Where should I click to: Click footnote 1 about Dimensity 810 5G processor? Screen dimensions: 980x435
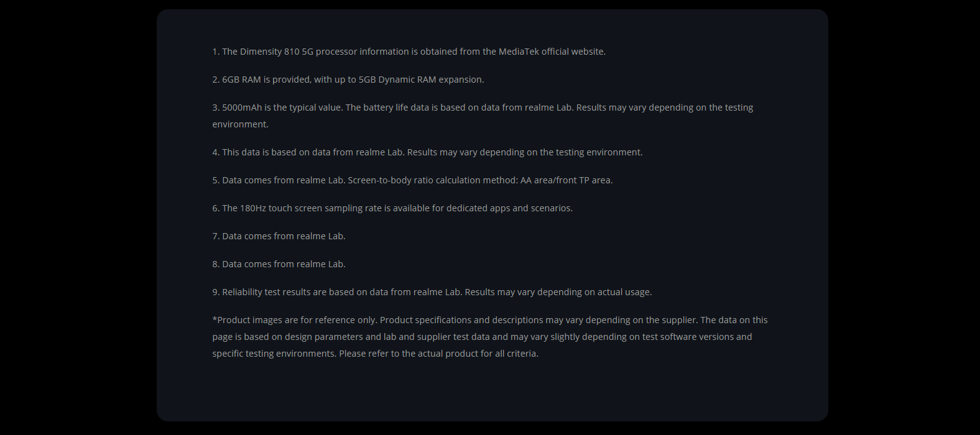(x=409, y=52)
